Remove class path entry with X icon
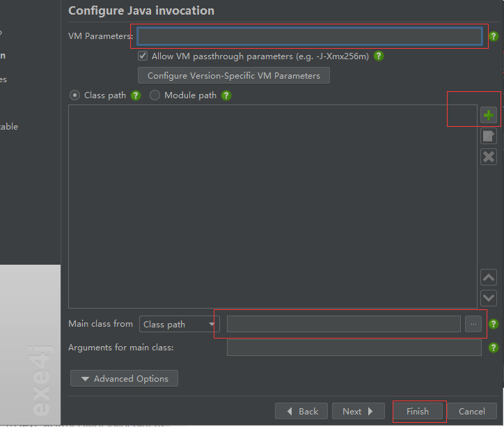Image resolution: width=504 pixels, height=427 pixels. [x=489, y=157]
